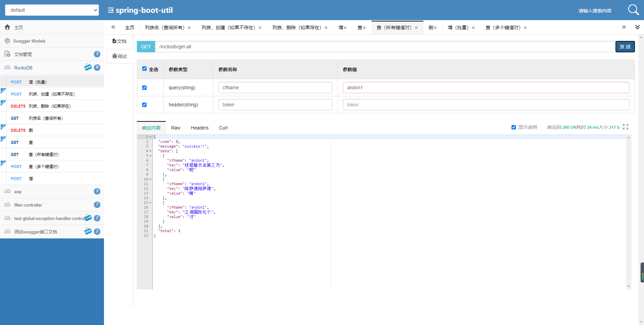Click the token value input field
644x325 pixels.
point(486,105)
